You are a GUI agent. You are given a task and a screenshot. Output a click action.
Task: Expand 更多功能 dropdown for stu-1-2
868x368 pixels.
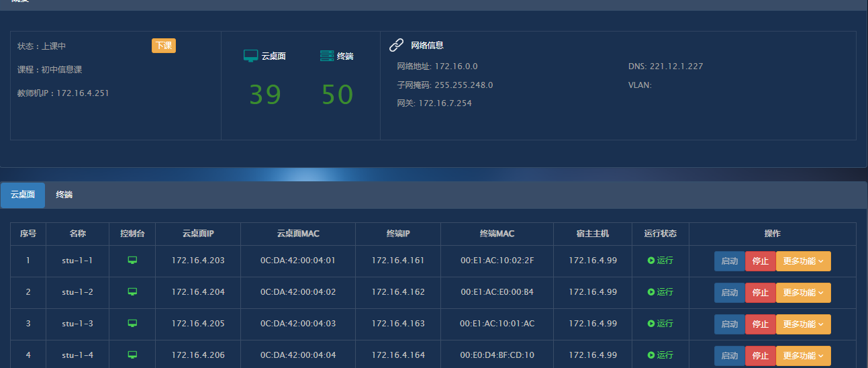[803, 293]
